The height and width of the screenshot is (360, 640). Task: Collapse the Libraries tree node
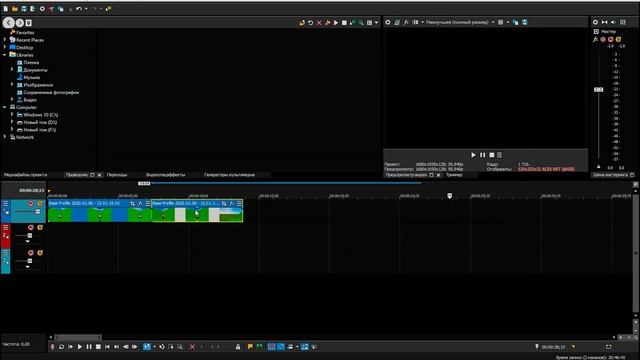click(x=5, y=55)
